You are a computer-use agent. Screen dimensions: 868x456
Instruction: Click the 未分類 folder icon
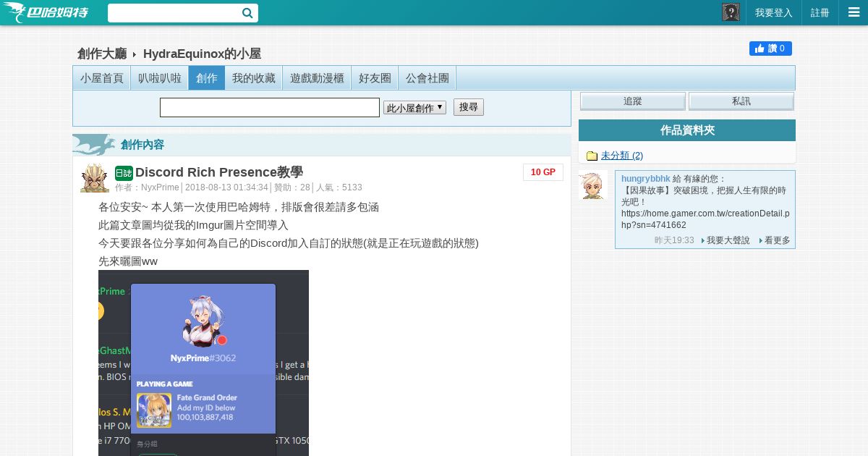coord(592,156)
